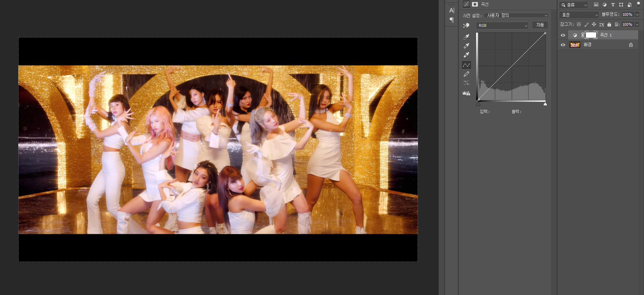Click the smooth curve values icon
Viewport: 644px width, 295px height.
click(x=466, y=83)
